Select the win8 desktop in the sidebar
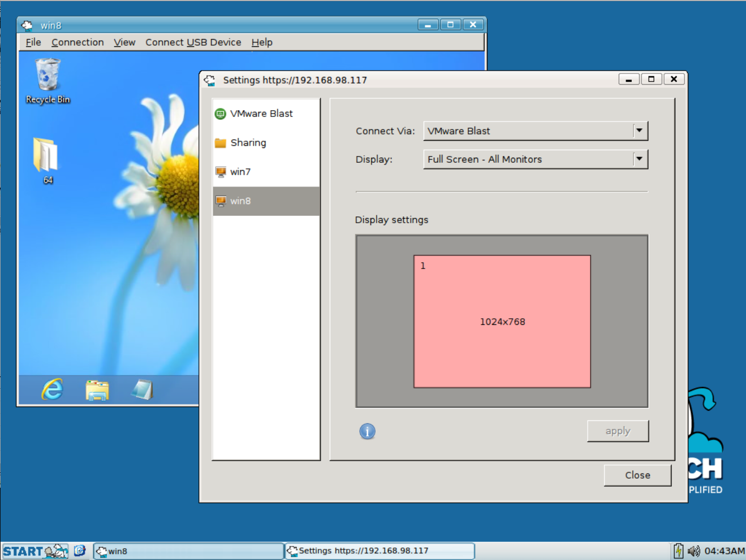The height and width of the screenshot is (560, 746). click(240, 201)
